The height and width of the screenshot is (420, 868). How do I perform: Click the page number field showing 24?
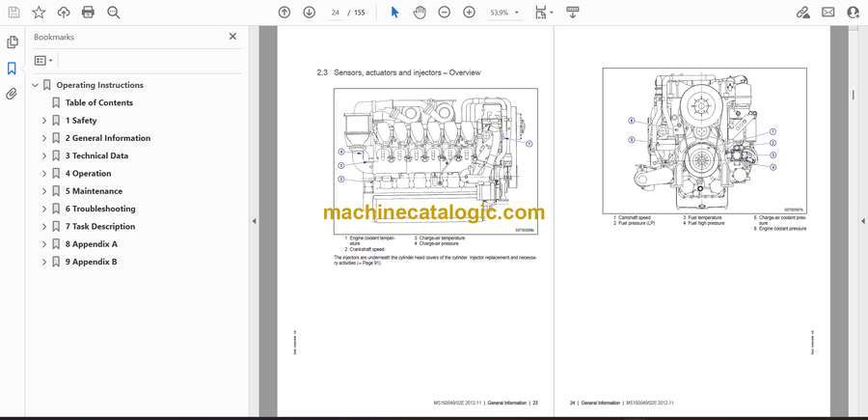click(335, 13)
